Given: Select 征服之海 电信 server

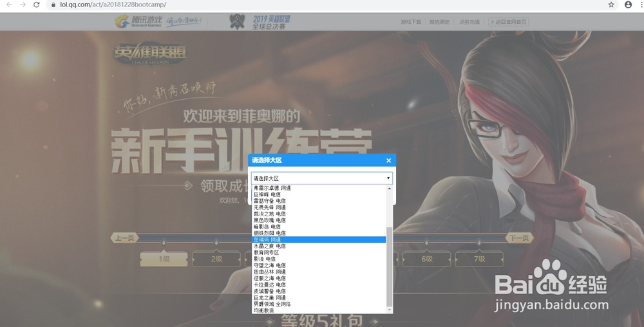Looking at the screenshot, I should (x=319, y=278).
